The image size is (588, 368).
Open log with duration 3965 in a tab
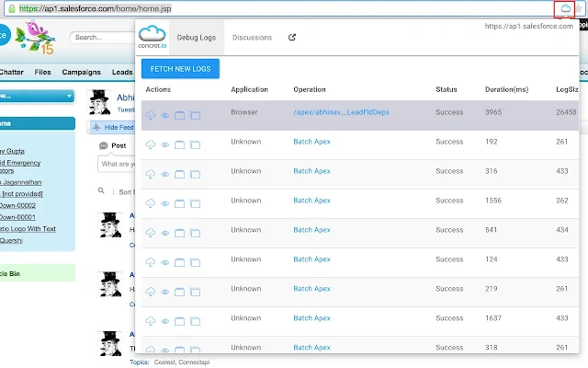tap(180, 115)
